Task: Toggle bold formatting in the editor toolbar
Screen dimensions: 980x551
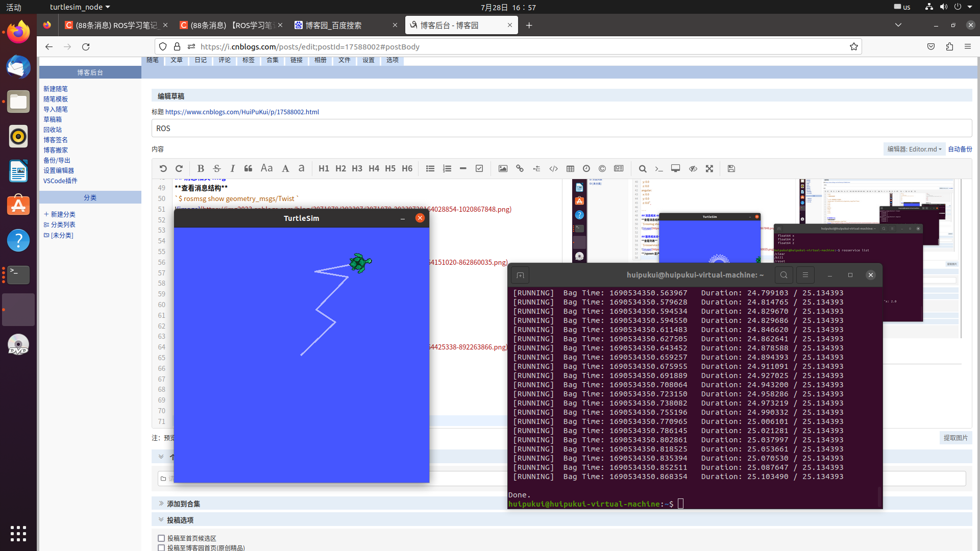Action: coord(201,168)
